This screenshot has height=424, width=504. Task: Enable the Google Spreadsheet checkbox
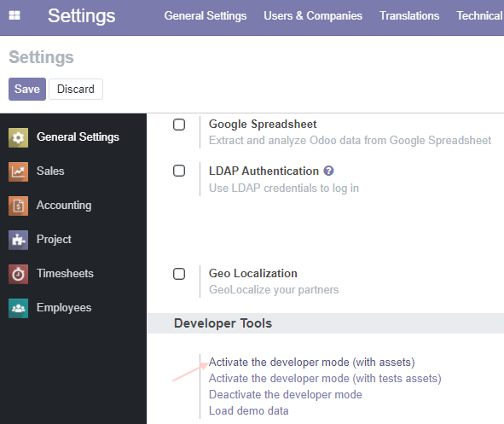pyautogui.click(x=179, y=125)
